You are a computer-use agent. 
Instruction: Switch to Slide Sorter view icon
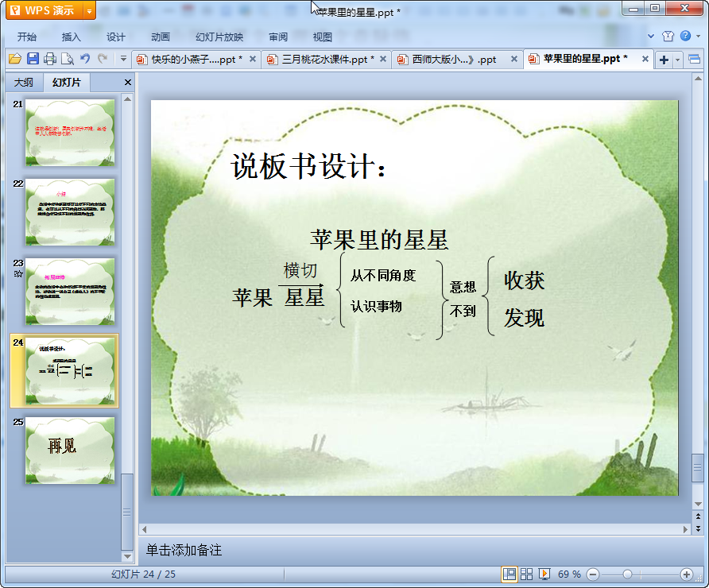click(x=527, y=574)
